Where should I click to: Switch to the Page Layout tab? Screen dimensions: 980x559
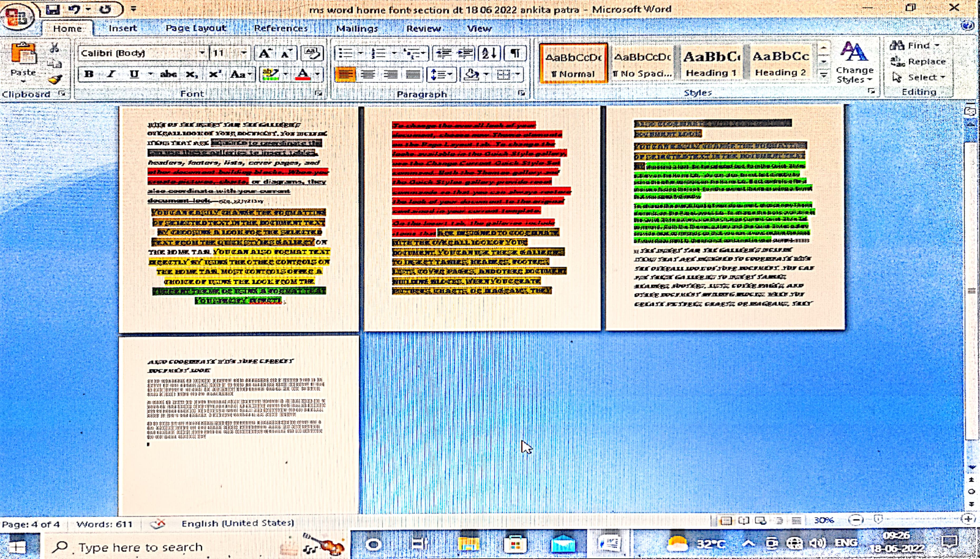(x=195, y=28)
